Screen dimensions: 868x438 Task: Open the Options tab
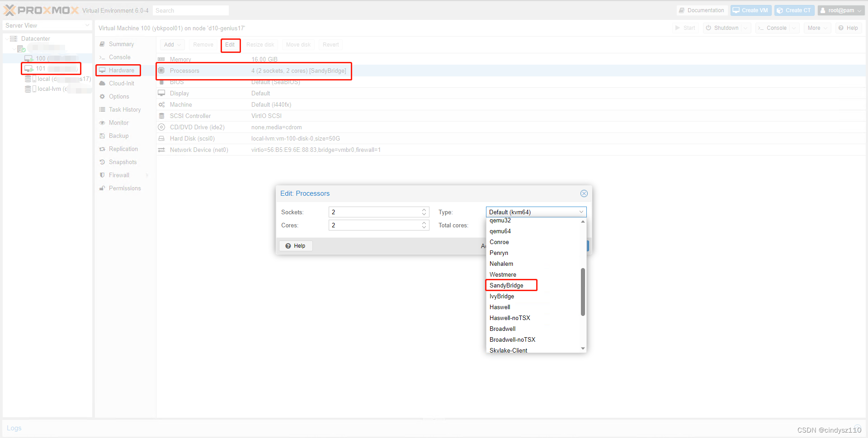[119, 96]
